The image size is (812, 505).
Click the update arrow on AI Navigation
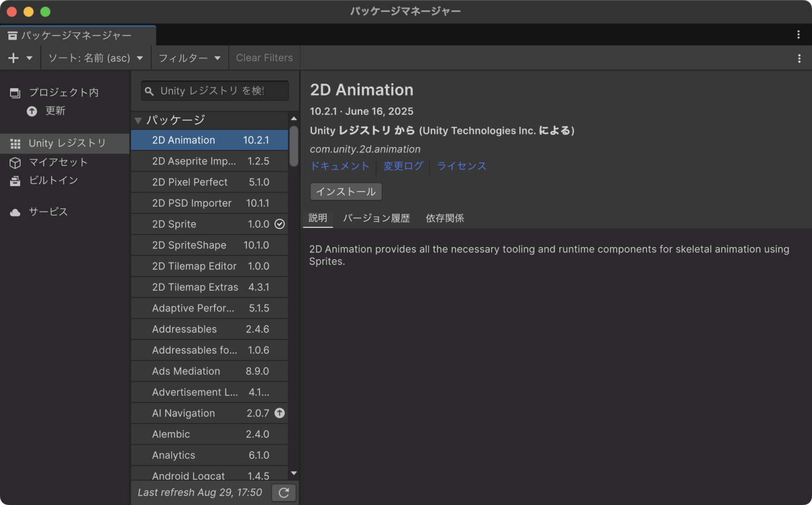[x=280, y=413]
